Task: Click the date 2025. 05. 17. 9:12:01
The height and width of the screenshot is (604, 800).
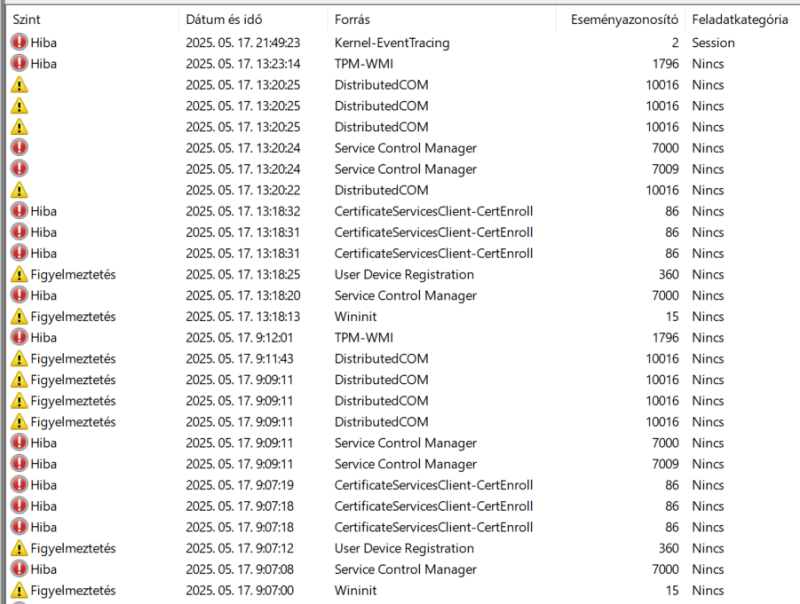Action: coord(239,338)
